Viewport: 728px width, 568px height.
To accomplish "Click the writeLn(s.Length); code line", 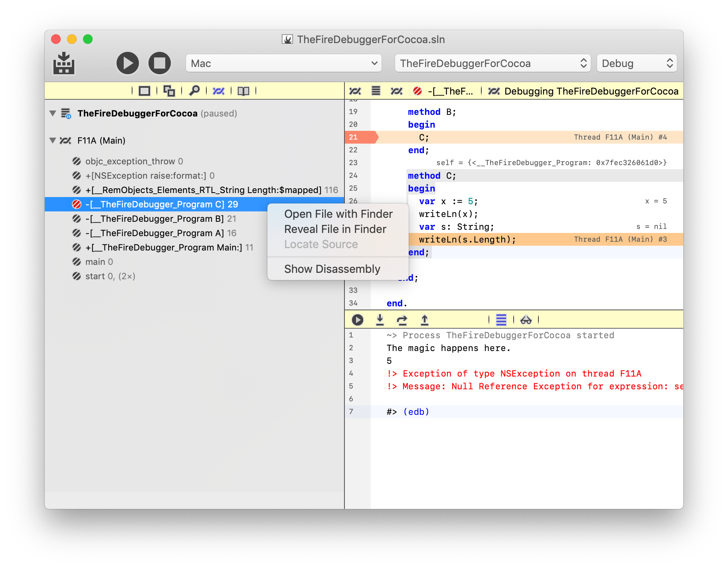I will [467, 239].
